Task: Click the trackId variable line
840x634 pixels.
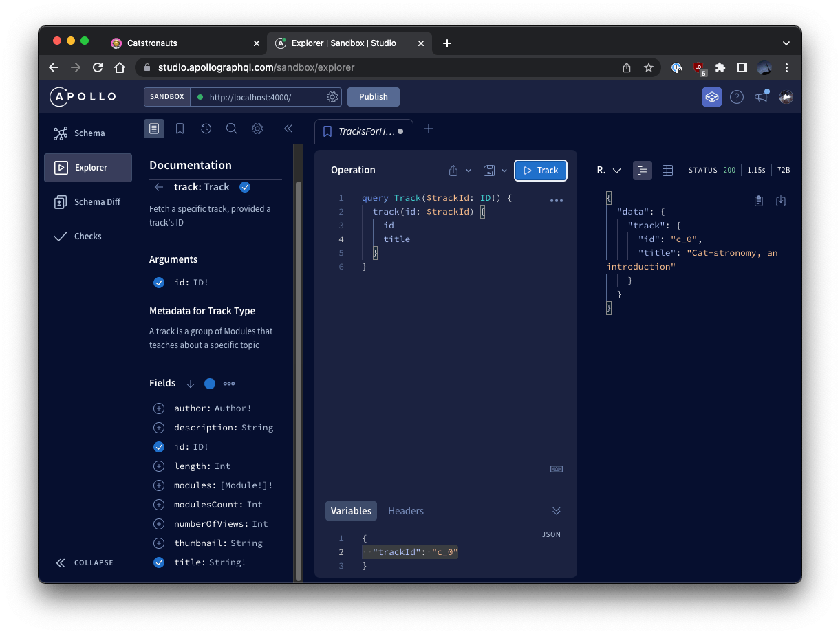Action: pos(410,552)
